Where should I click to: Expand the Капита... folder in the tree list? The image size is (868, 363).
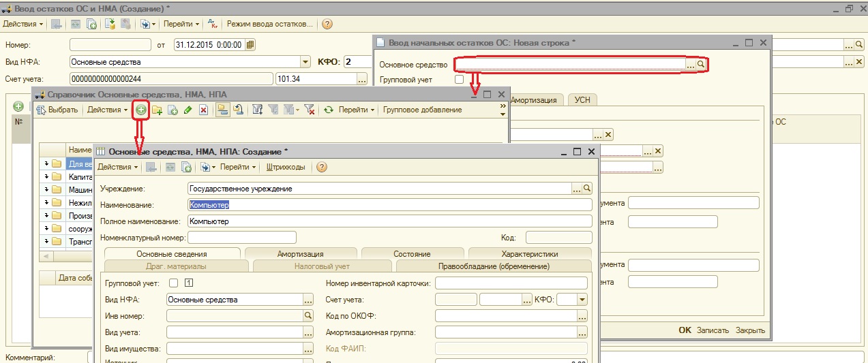tap(48, 177)
